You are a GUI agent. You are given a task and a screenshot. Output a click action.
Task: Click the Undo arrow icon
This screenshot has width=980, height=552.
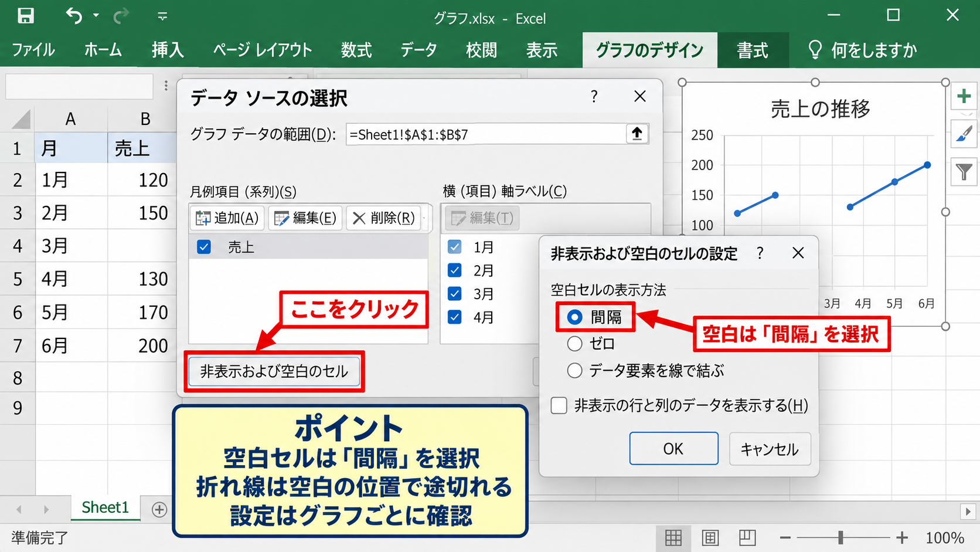pos(74,15)
